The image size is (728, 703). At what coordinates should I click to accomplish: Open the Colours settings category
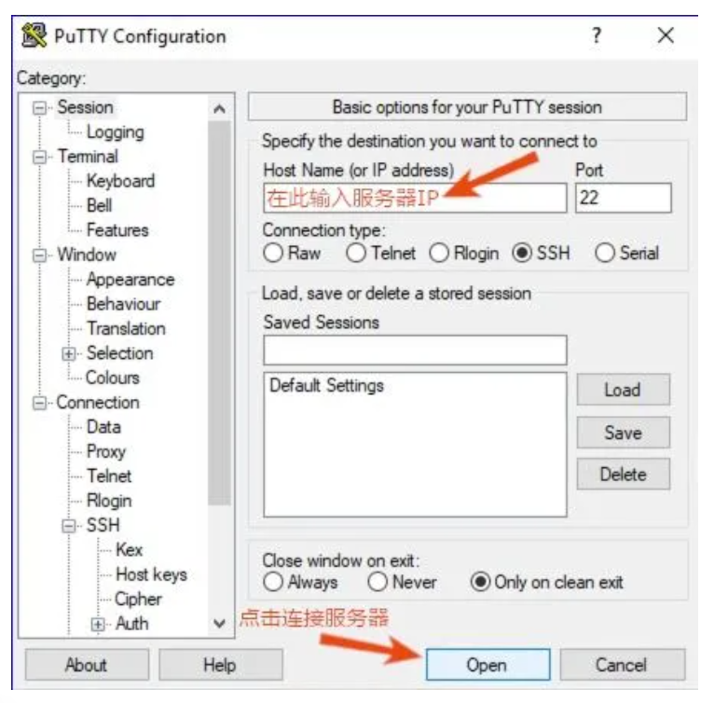click(x=113, y=378)
